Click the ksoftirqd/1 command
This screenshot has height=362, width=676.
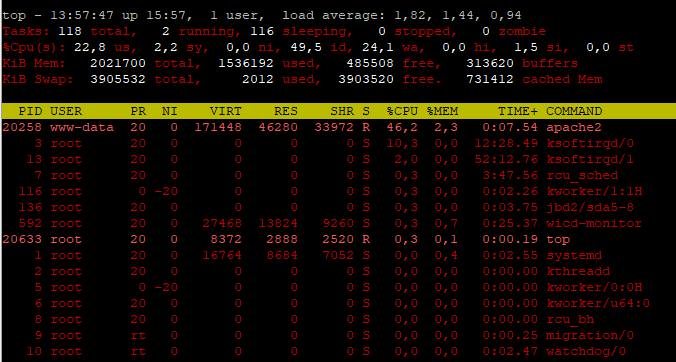(590, 159)
